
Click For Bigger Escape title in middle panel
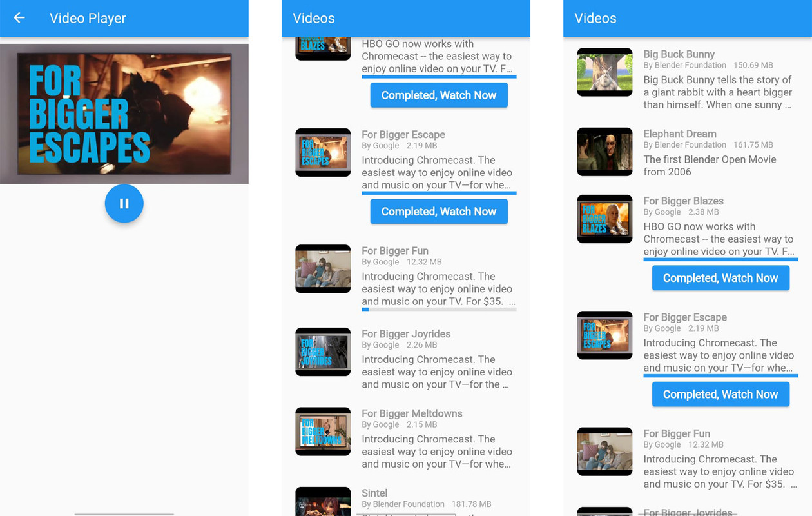(x=403, y=135)
